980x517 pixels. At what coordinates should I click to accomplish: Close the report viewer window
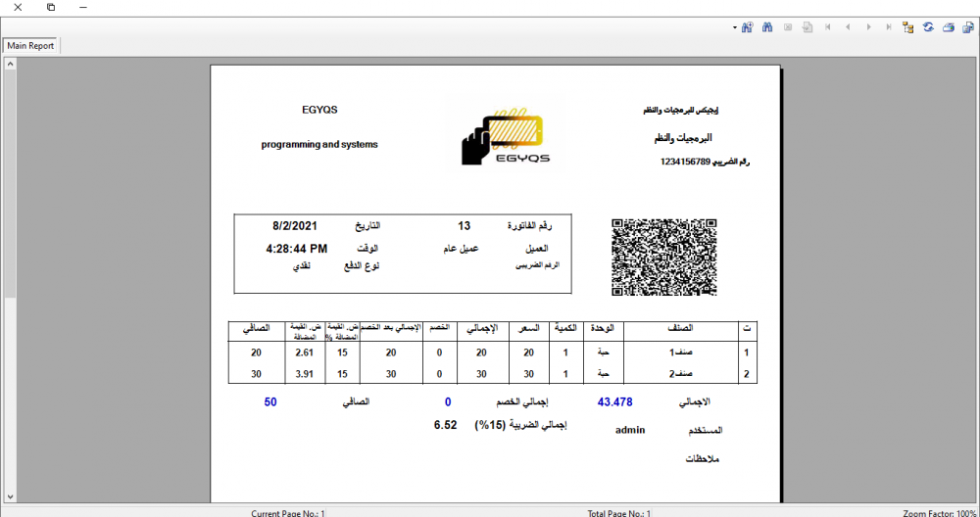click(18, 8)
